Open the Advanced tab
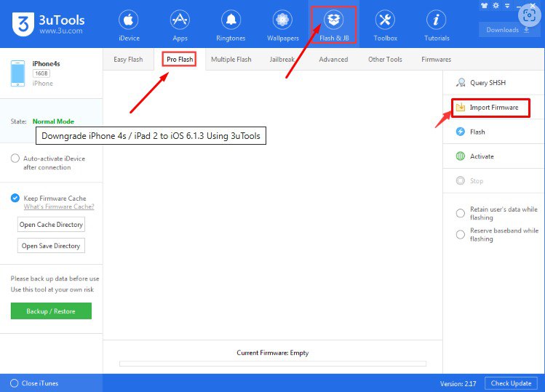Viewport: 545px width, 392px height. click(x=333, y=60)
